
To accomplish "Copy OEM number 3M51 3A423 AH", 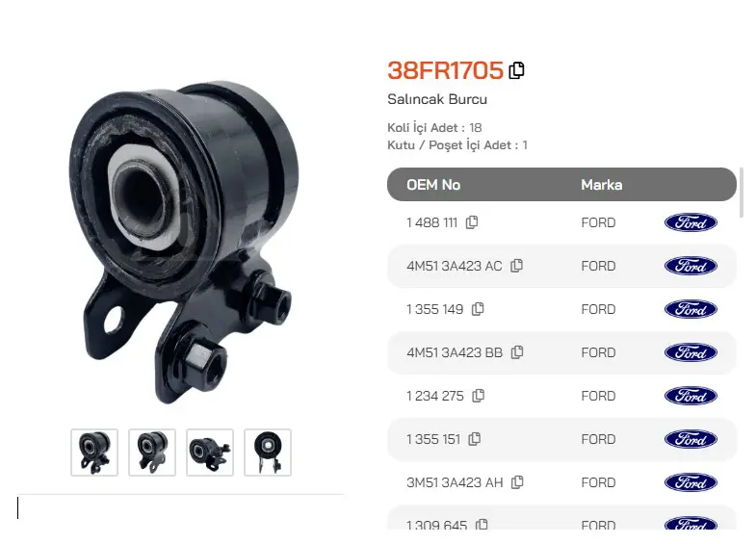I will point(517,482).
